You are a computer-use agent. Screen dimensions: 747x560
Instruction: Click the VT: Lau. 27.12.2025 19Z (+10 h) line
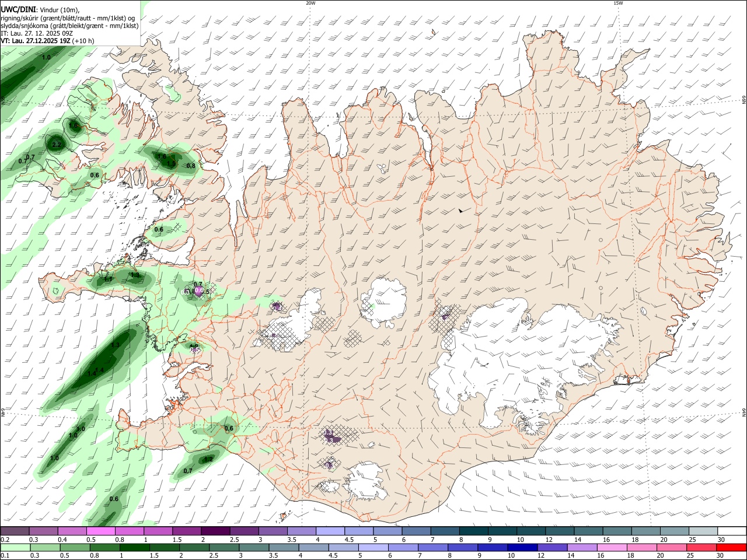pos(48,41)
